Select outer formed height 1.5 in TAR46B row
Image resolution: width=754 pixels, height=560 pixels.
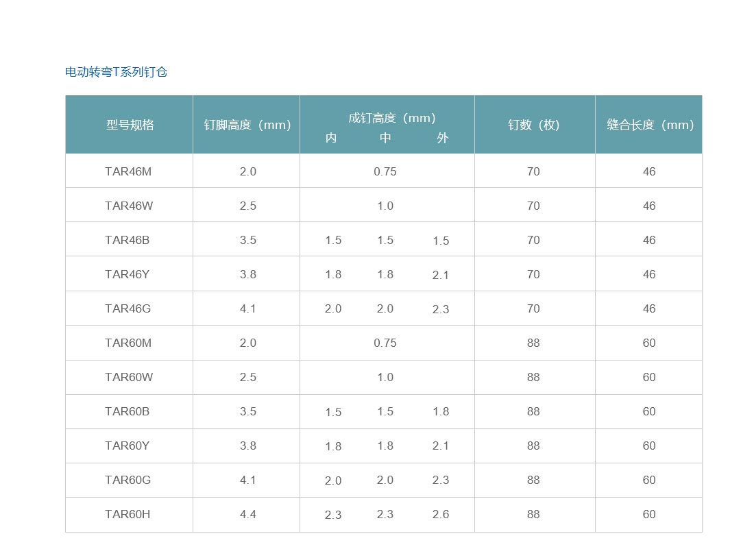pos(441,241)
